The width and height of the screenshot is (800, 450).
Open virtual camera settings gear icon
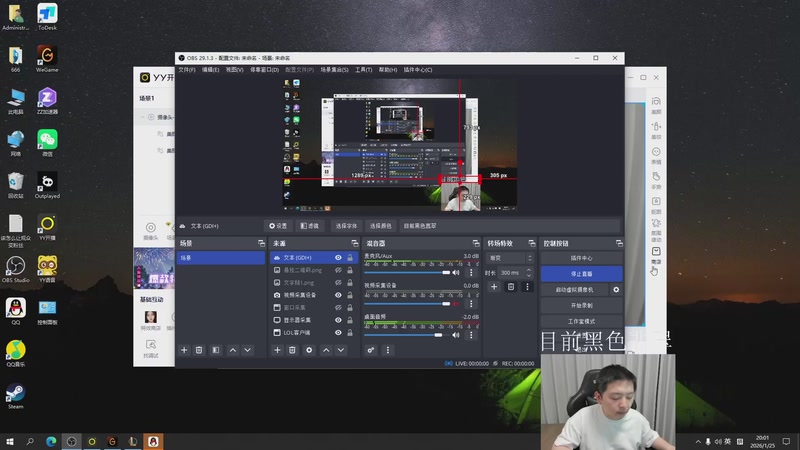pyautogui.click(x=616, y=289)
